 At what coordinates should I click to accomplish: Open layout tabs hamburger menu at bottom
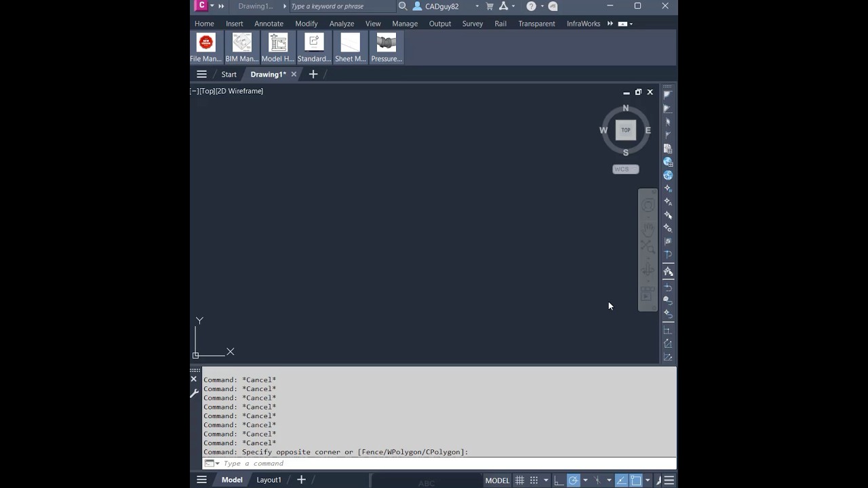pyautogui.click(x=201, y=480)
